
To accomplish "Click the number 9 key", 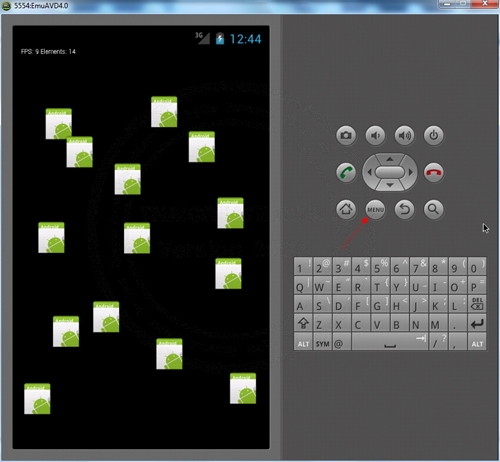I will tap(458, 266).
